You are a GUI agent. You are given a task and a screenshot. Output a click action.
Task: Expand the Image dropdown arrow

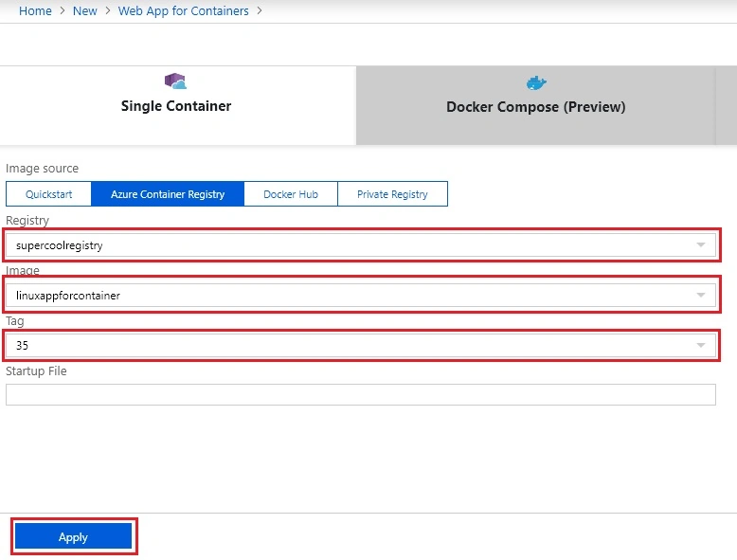(700, 296)
